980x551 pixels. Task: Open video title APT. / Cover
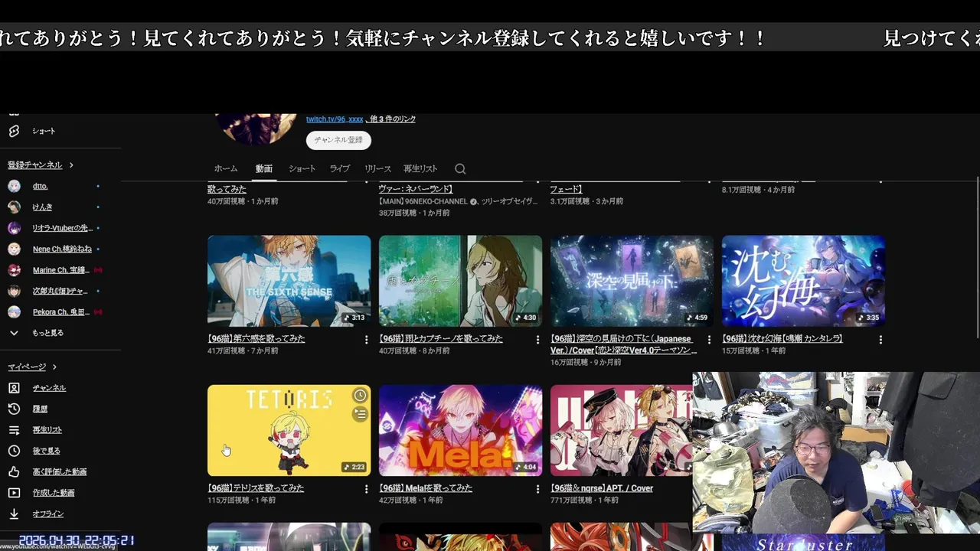tap(602, 487)
